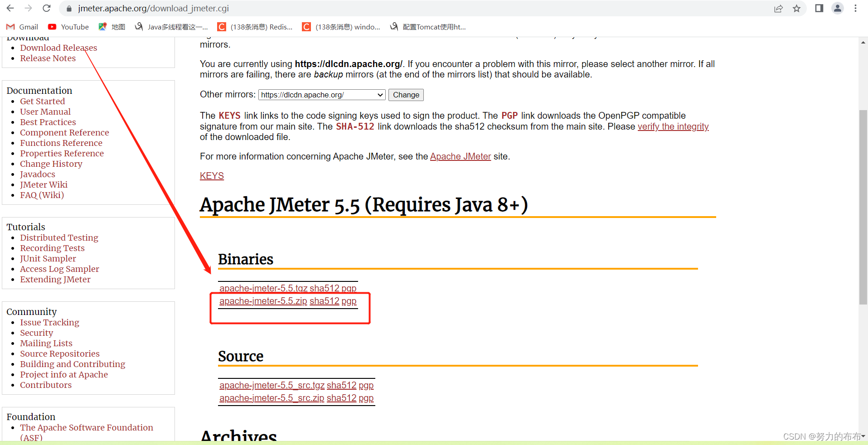Open The Apache Software Foundation link

[87, 427]
